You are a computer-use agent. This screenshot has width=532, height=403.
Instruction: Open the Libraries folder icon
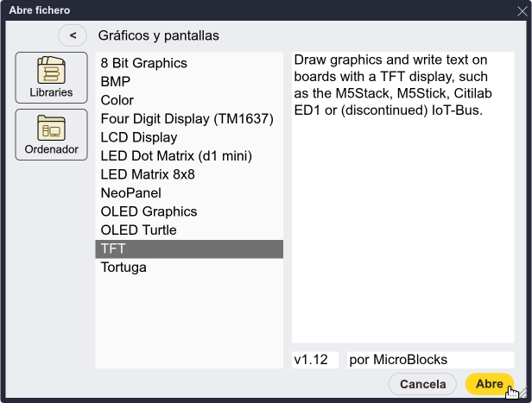tap(51, 78)
